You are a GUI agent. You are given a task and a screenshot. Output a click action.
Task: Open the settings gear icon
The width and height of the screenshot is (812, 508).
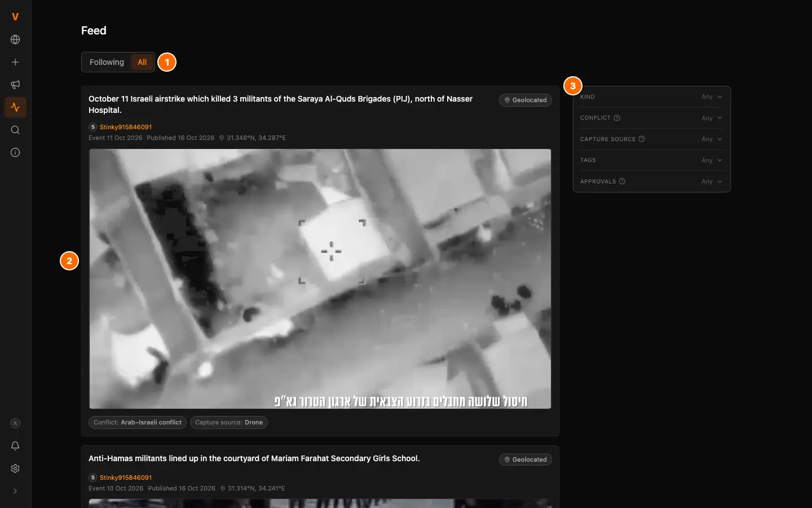(x=15, y=468)
